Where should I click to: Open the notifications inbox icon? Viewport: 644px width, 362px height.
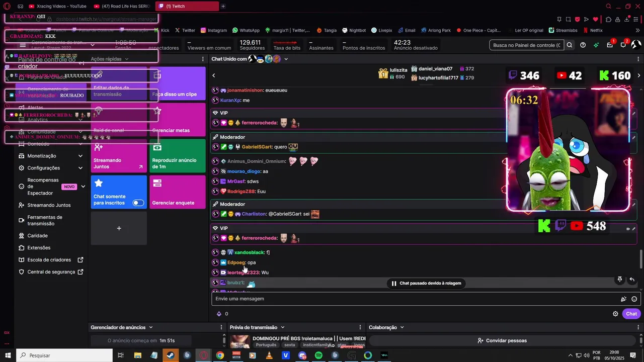click(x=610, y=45)
